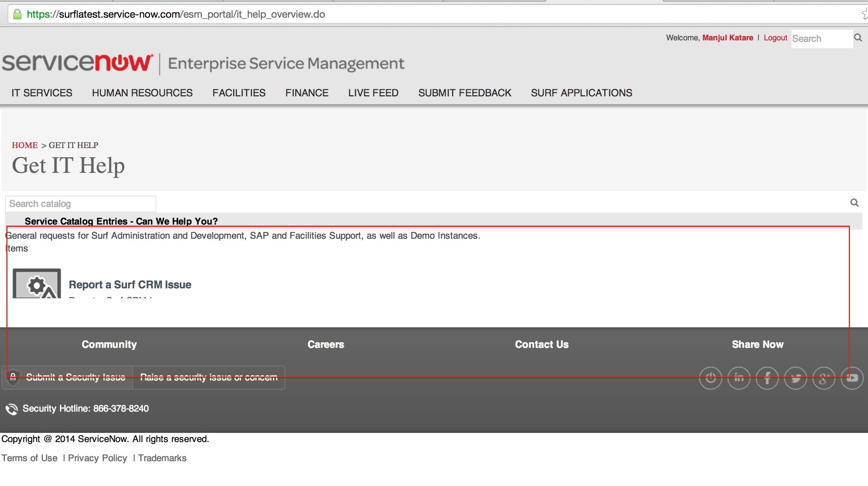Screen dimensions: 868x486
Task: Select the Submit Feedback menu item
Action: [464, 93]
